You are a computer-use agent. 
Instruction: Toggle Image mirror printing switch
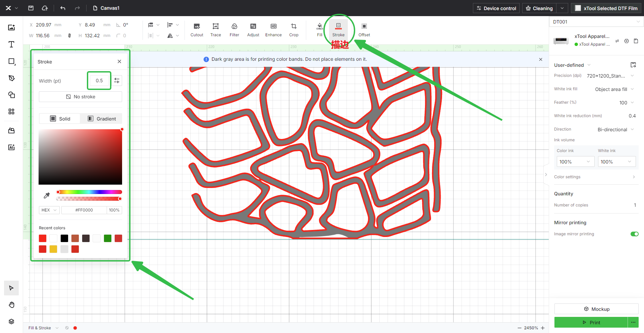pyautogui.click(x=634, y=234)
